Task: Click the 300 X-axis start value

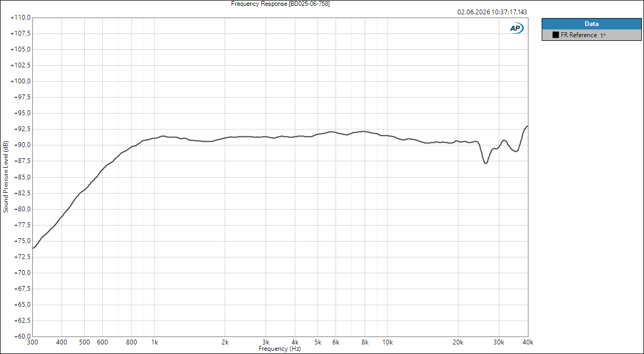Action: pyautogui.click(x=33, y=342)
